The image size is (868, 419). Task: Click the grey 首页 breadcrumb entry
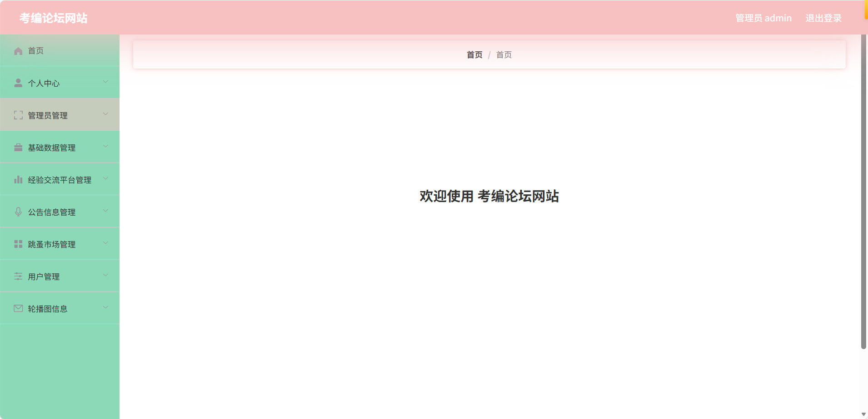click(504, 55)
